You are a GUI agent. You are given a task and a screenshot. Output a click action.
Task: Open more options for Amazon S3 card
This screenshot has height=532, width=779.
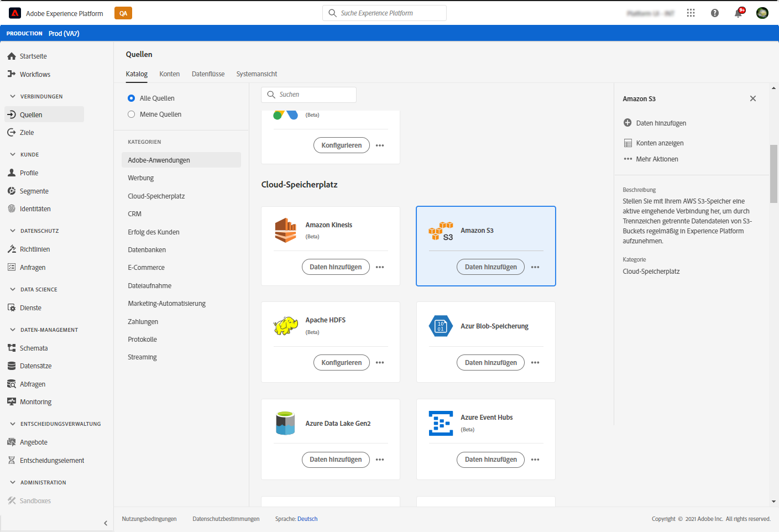point(535,267)
